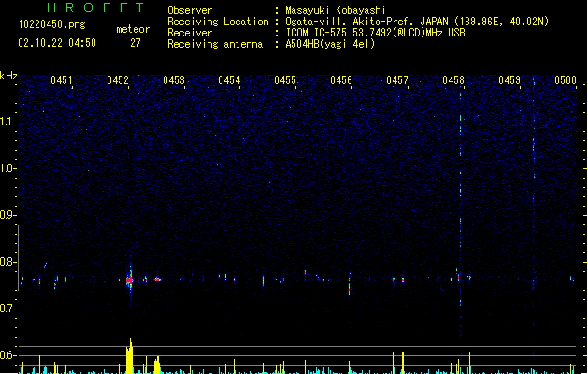Screen dimensions: 588x374
Task: Click the 0454 time marker
Action: pos(229,80)
